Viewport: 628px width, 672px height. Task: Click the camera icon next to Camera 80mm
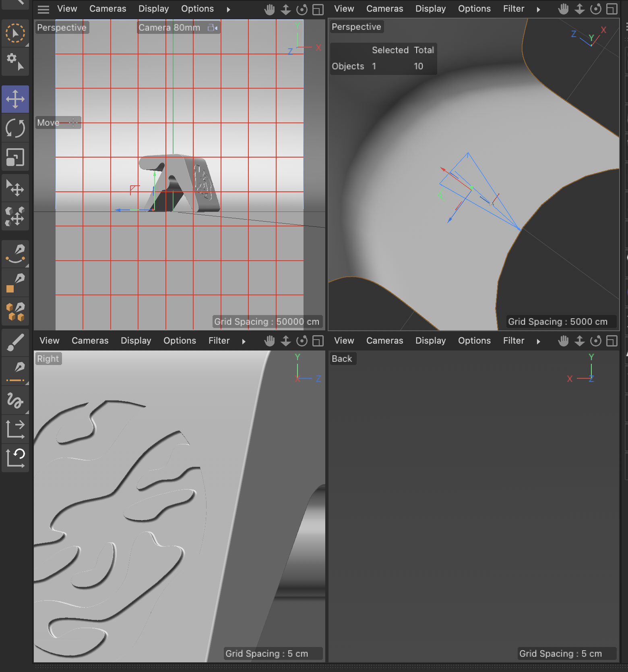(213, 27)
